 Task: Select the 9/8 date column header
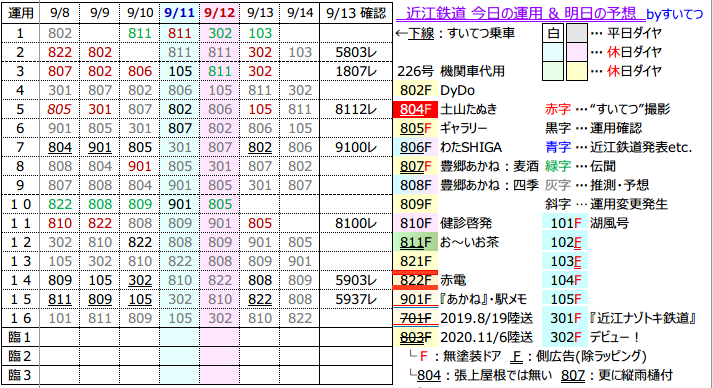(60, 14)
